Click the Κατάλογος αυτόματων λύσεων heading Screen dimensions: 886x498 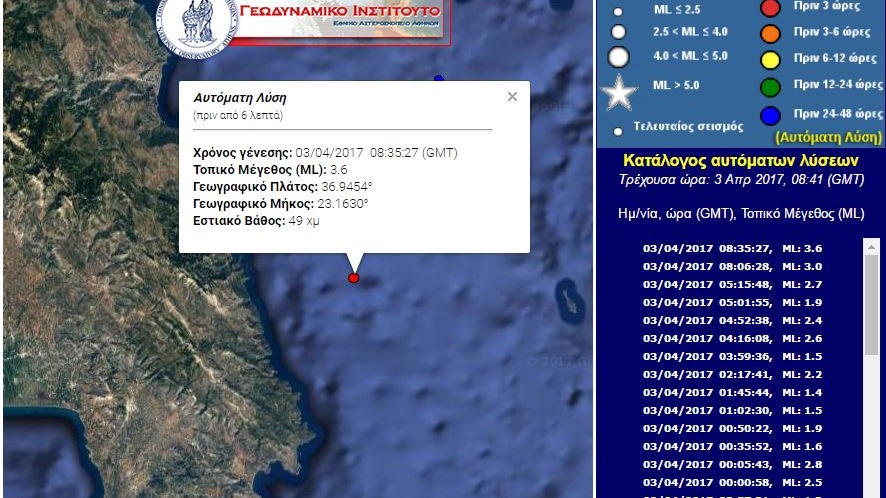click(740, 161)
